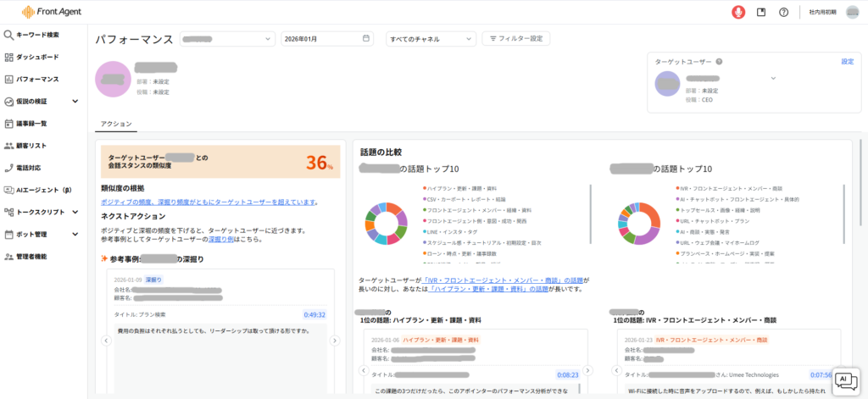Open the AI chat assistant icon

[x=846, y=380]
